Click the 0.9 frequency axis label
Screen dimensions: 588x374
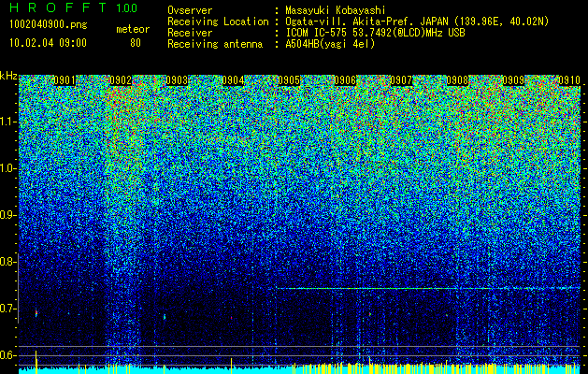[6, 215]
